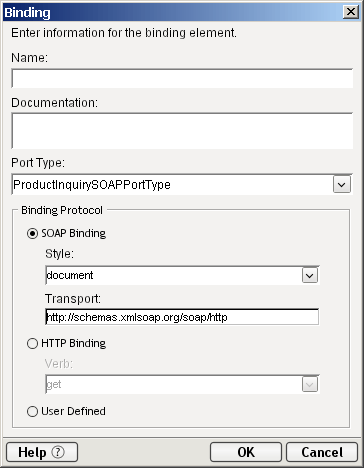Screen dimensions: 364x468
Task: Pick the User Defined radio option
Action: [x=32, y=411]
